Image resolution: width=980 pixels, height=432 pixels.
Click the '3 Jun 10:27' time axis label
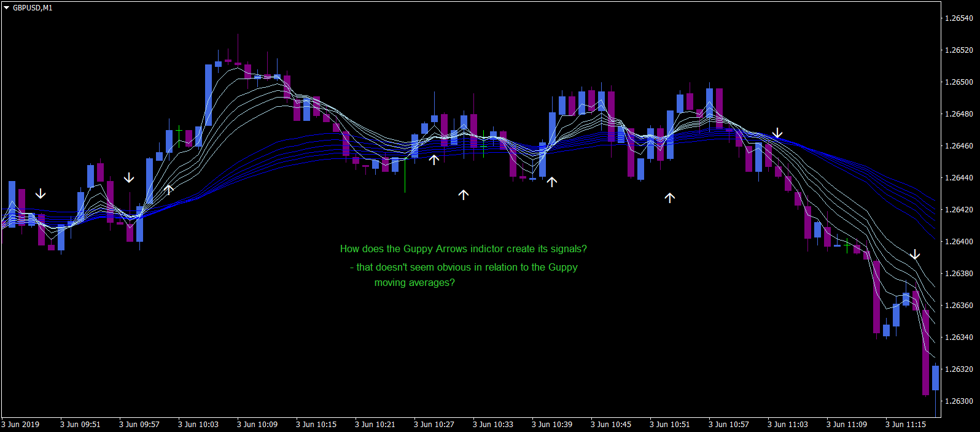pos(434,425)
